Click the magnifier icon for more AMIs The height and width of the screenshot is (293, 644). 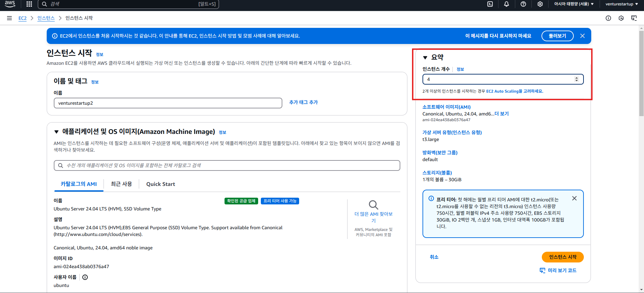pos(373,205)
